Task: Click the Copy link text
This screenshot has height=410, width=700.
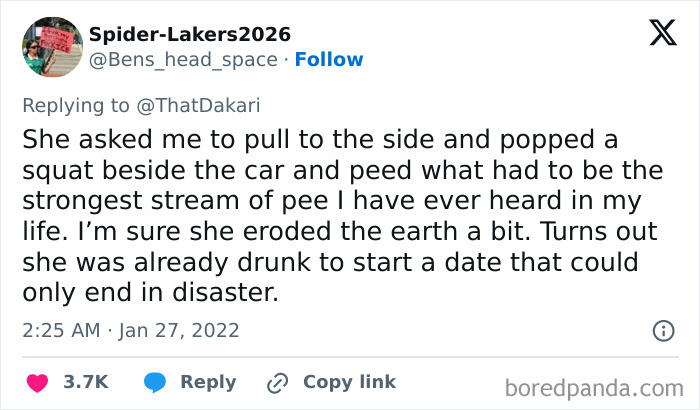Action: point(349,382)
